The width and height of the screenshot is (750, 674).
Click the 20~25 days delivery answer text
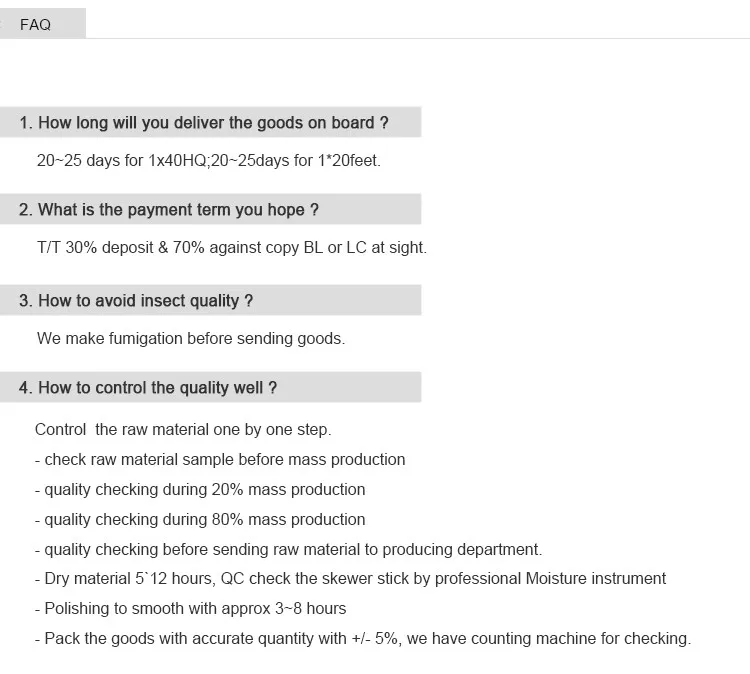coord(208,160)
